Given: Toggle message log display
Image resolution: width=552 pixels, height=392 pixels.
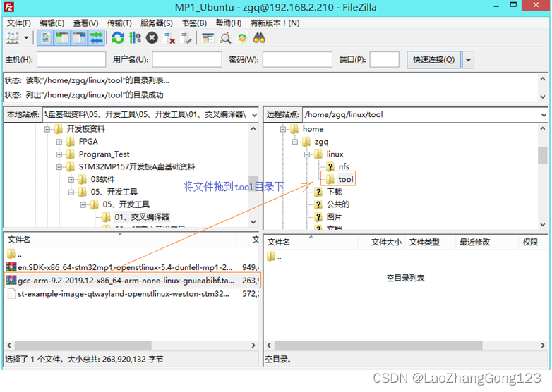Looking at the screenshot, I should (x=45, y=38).
